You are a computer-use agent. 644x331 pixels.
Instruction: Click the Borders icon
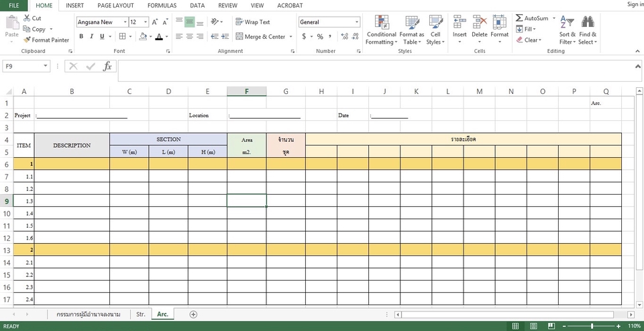coord(122,36)
